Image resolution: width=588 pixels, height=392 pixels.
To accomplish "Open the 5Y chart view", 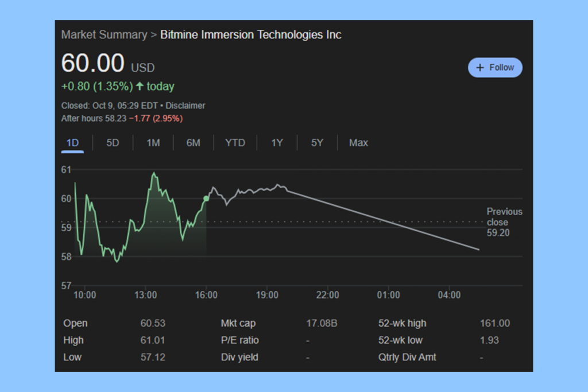I will click(x=316, y=142).
